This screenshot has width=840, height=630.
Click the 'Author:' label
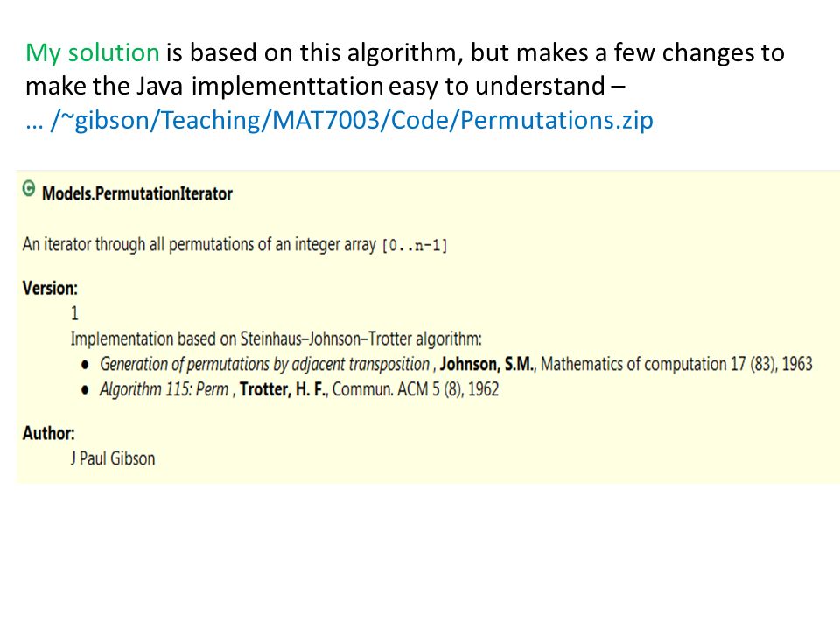48,433
